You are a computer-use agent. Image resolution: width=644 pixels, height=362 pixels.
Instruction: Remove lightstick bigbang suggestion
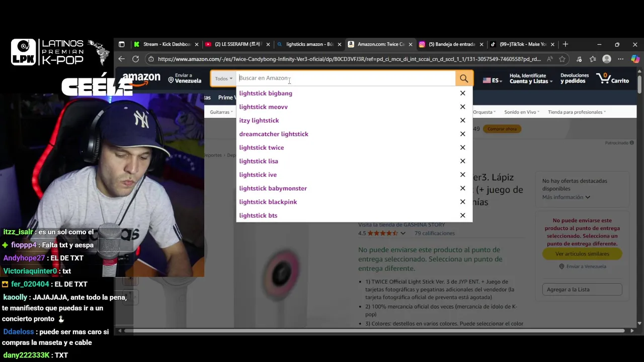[462, 93]
